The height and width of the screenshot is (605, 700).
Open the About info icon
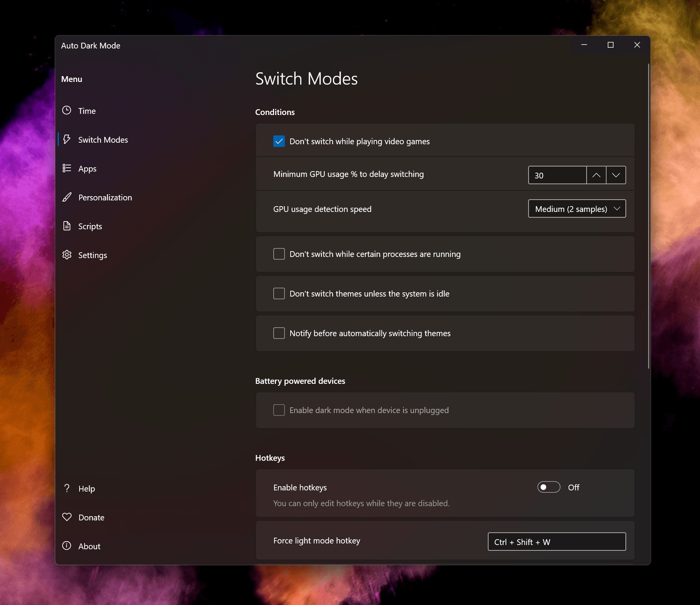[x=67, y=546]
